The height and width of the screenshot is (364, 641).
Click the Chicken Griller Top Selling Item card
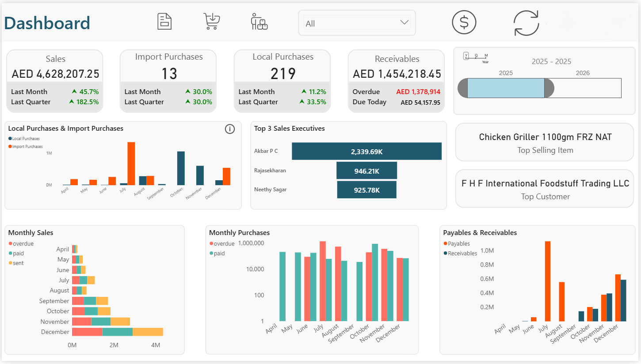tap(544, 142)
